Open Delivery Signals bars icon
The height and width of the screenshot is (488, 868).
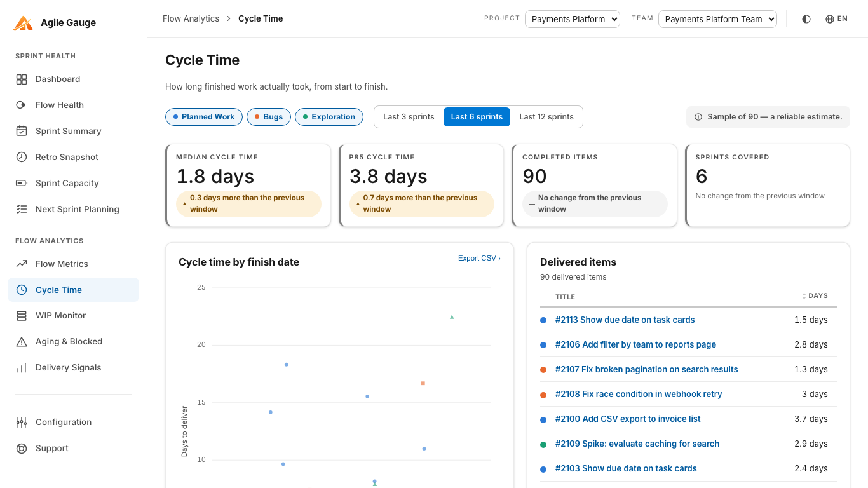click(22, 367)
